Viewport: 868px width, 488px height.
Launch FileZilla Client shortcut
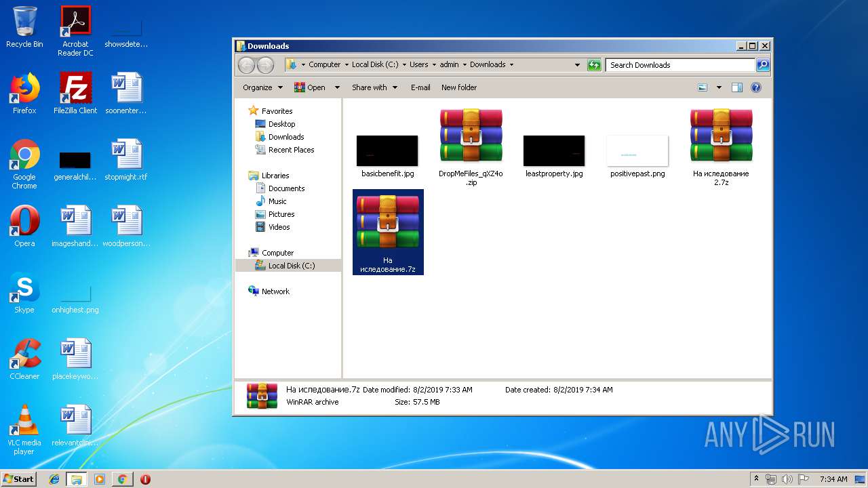(x=75, y=94)
